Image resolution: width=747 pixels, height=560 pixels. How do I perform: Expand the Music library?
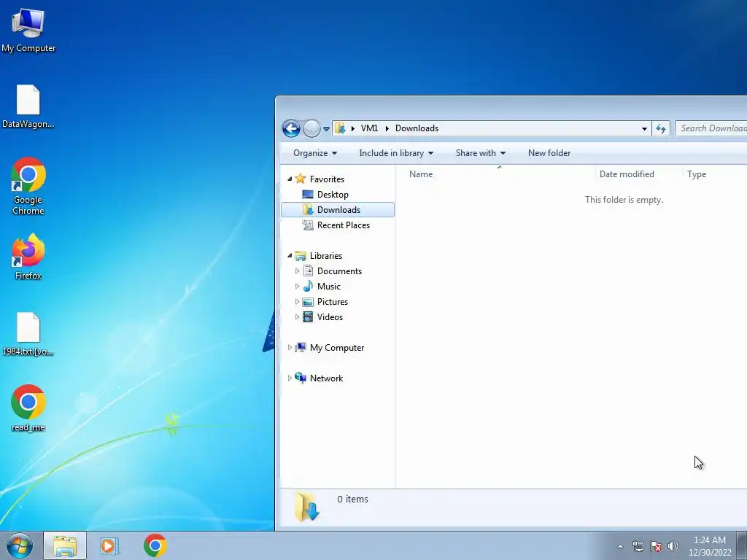(x=297, y=286)
